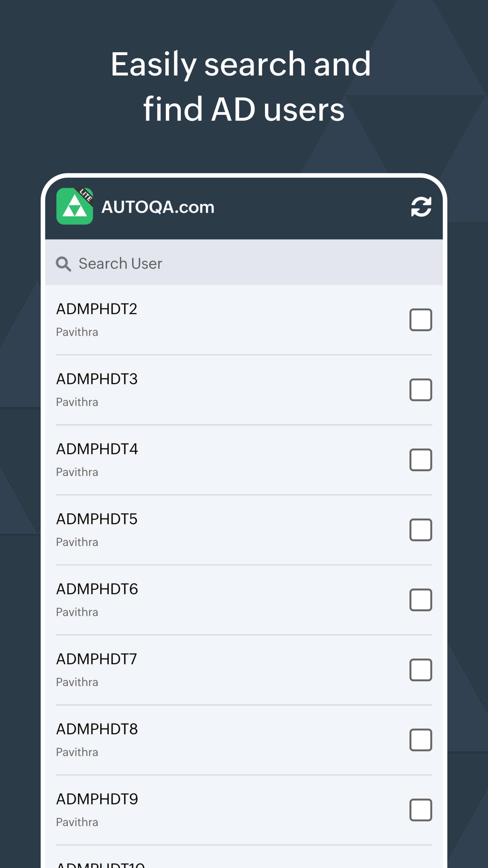Select the ADMPHDT9 user checkbox
The height and width of the screenshot is (868, 488).
tap(421, 810)
